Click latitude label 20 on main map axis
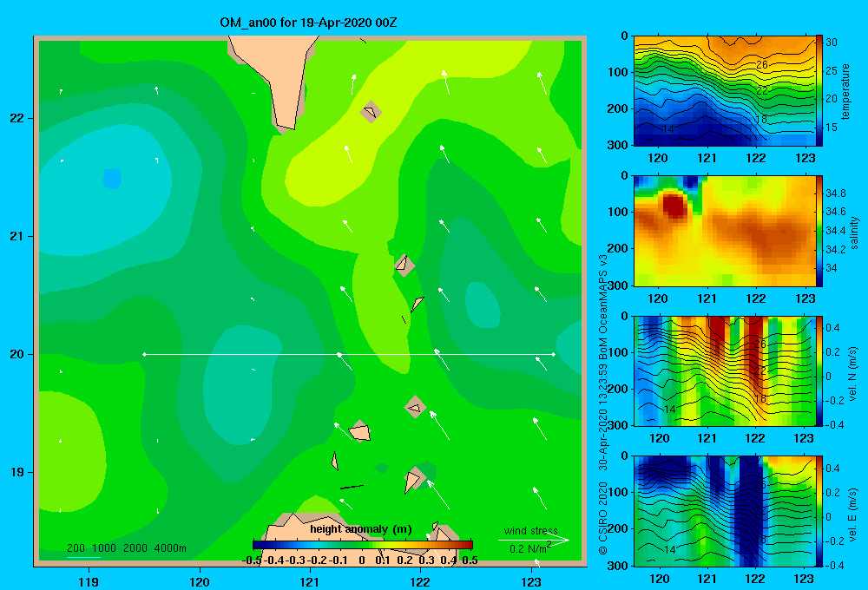868x590 pixels. (17, 354)
